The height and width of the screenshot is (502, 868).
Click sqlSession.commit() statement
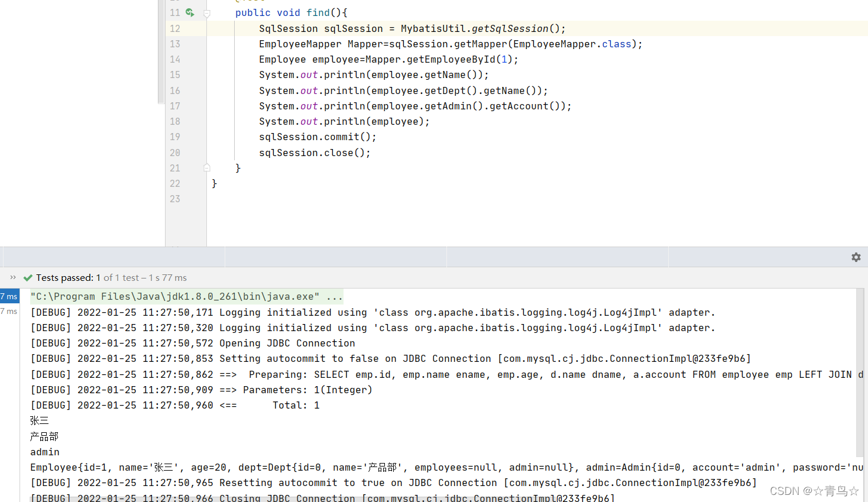pyautogui.click(x=318, y=137)
